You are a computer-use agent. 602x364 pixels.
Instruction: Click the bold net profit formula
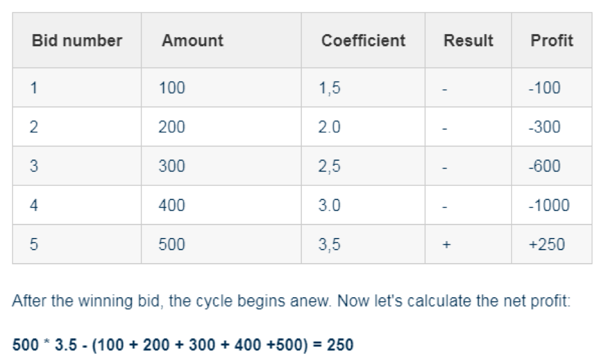click(x=183, y=345)
